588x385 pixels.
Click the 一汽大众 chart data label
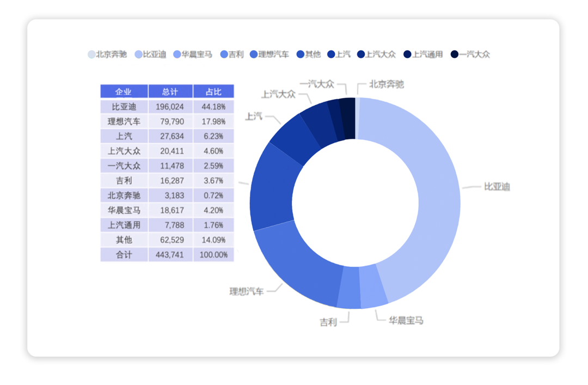317,84
